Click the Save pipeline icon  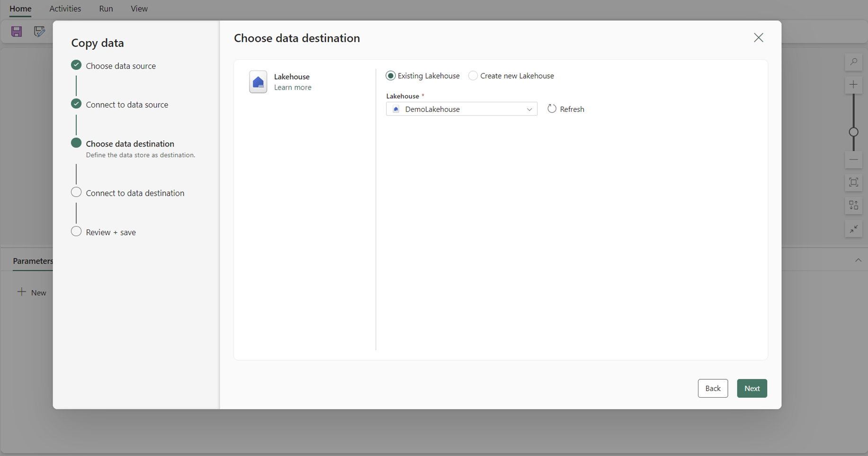tap(17, 32)
